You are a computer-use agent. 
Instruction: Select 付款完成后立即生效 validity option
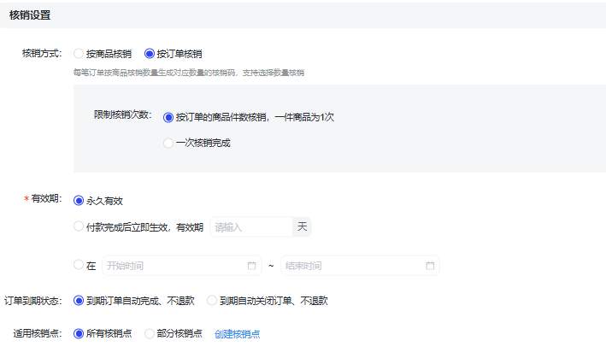tap(79, 226)
